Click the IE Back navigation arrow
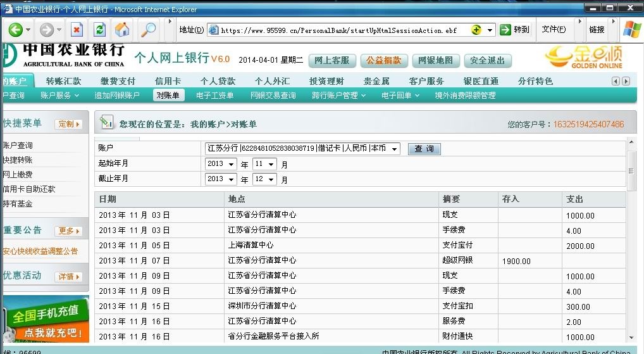This screenshot has height=354, width=644. (x=15, y=30)
